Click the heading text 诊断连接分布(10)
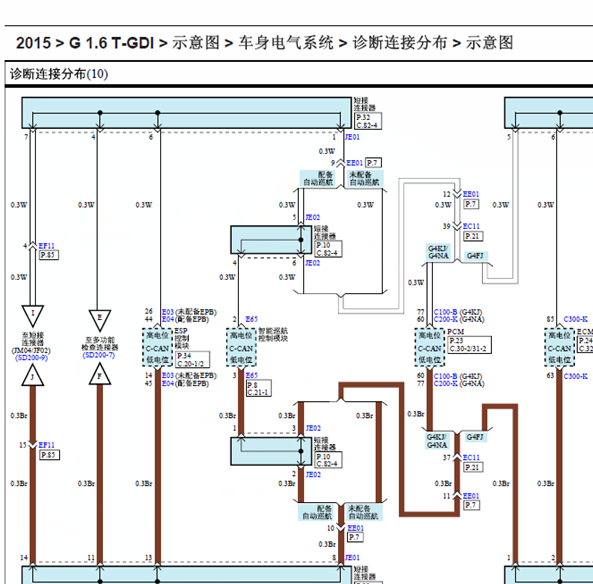Image resolution: width=593 pixels, height=584 pixels. (59, 74)
